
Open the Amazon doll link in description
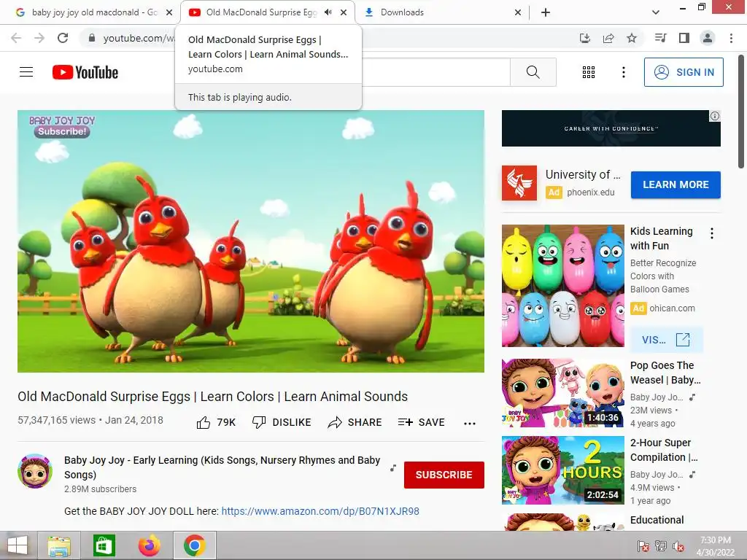click(320, 511)
